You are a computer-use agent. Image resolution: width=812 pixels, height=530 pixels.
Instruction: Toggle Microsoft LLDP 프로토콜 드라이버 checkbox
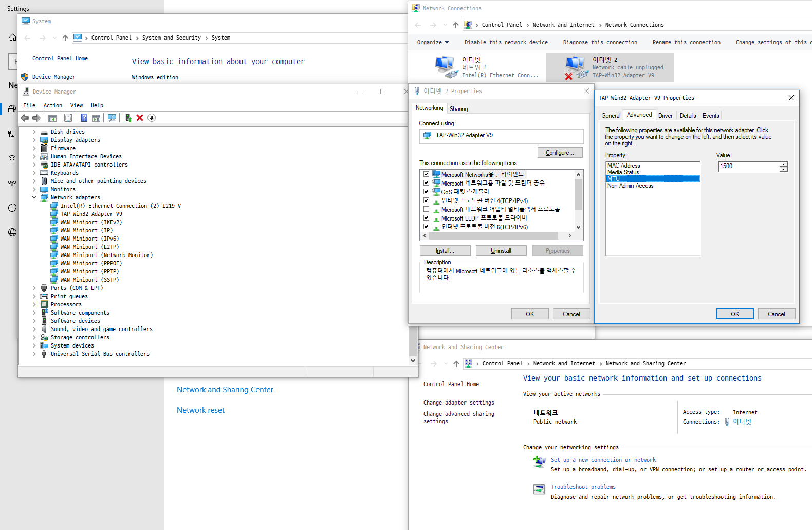(426, 218)
